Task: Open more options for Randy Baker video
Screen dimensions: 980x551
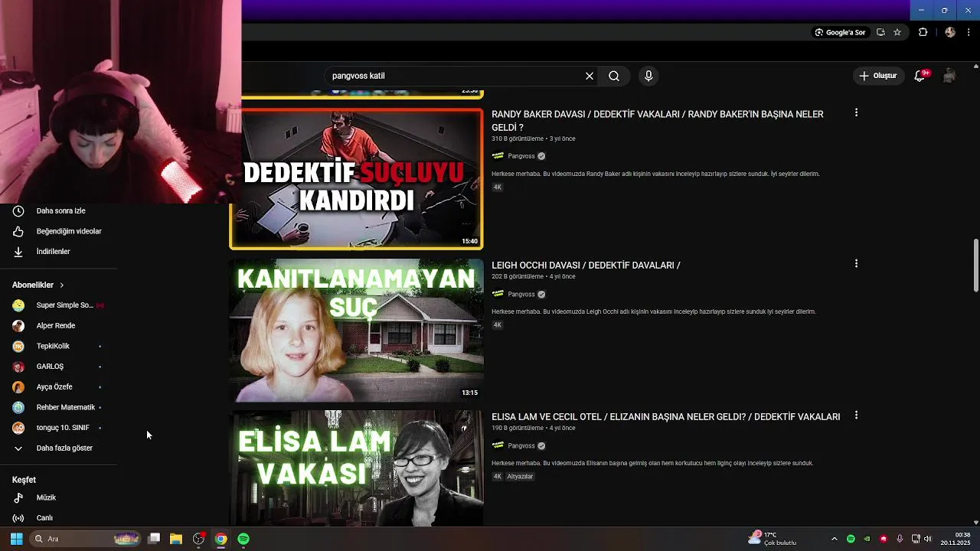Action: pos(856,112)
